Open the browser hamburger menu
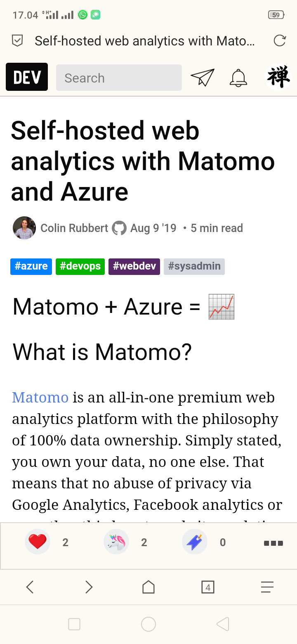 click(267, 587)
